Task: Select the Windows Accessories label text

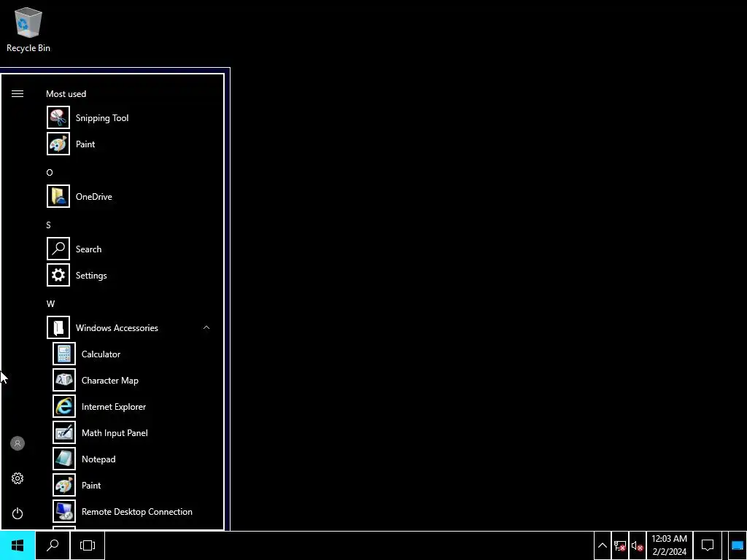Action: [117, 327]
